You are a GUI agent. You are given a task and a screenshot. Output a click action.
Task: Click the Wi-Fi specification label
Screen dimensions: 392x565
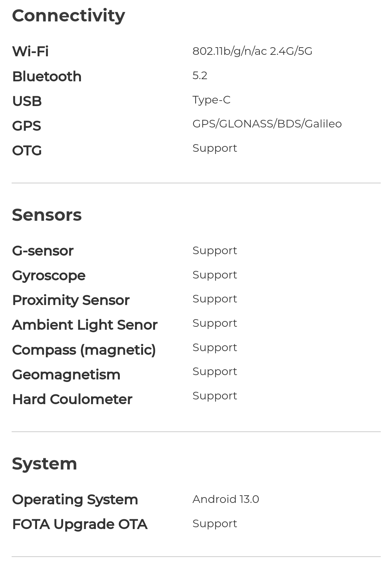[30, 51]
